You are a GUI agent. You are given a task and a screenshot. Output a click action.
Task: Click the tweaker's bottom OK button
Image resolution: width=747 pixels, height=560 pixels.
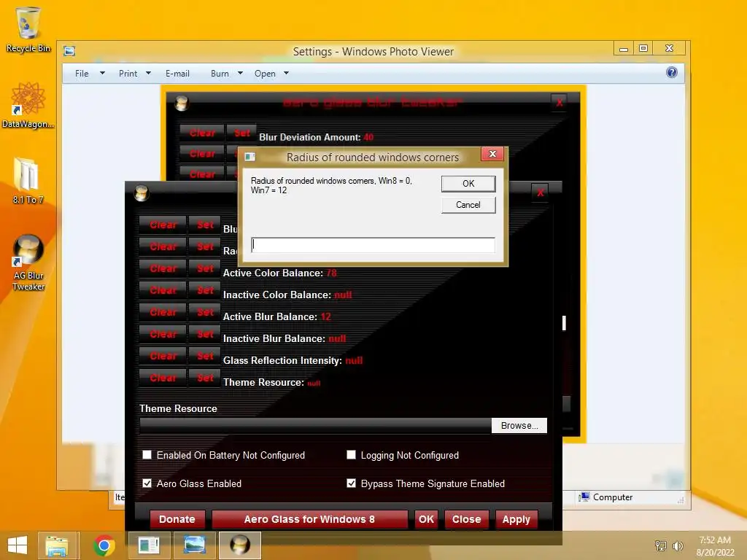coord(426,519)
